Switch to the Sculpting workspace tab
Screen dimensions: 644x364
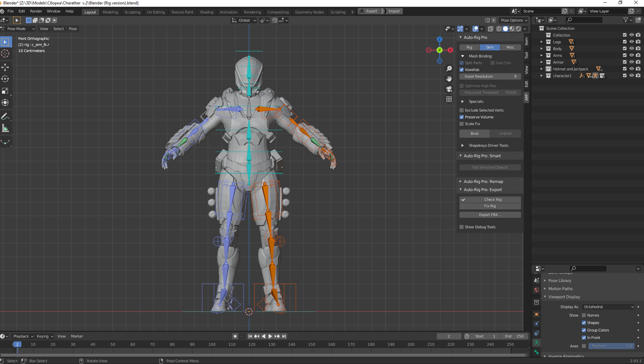[132, 12]
